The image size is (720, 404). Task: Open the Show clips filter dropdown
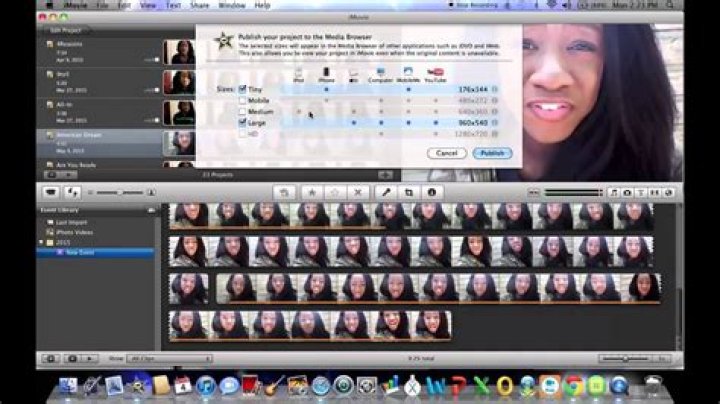pyautogui.click(x=146, y=357)
